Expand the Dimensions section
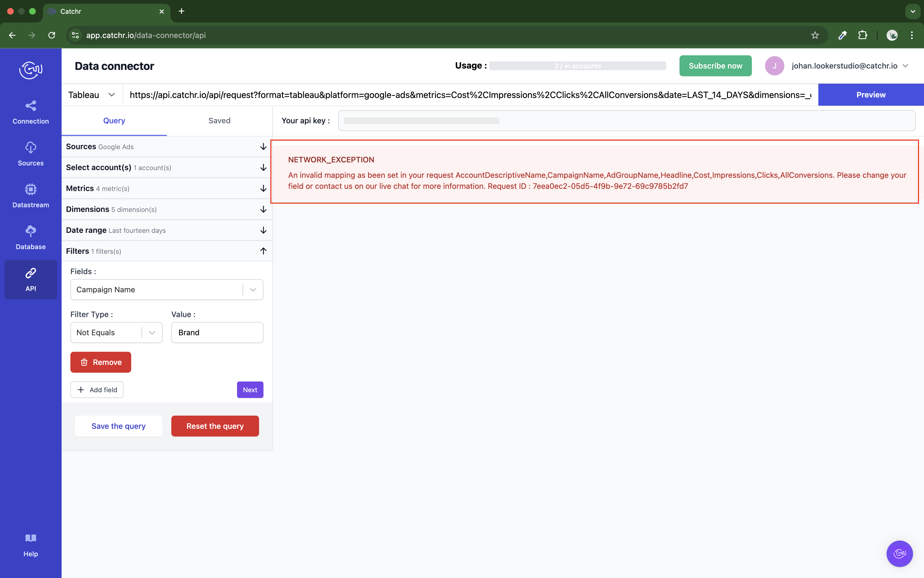Image resolution: width=924 pixels, height=578 pixels. point(166,209)
